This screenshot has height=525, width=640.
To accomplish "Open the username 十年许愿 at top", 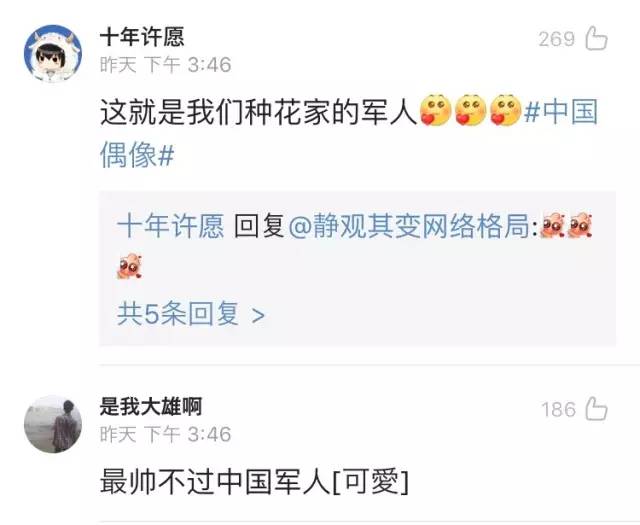I will 142,37.
